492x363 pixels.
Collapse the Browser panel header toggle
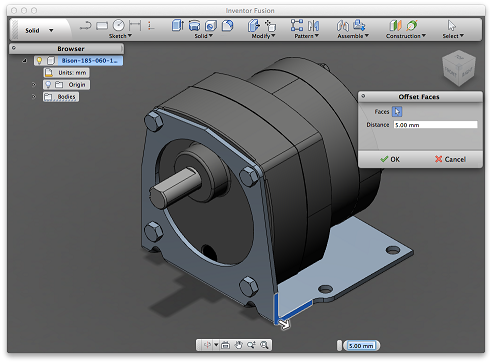click(x=14, y=48)
